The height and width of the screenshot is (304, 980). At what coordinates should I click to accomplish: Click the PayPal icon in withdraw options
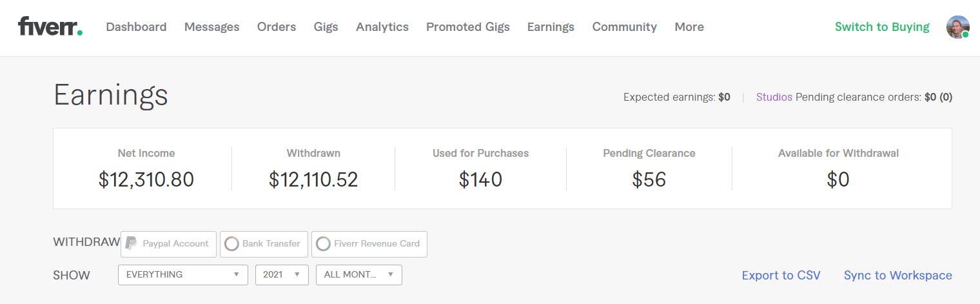click(131, 243)
